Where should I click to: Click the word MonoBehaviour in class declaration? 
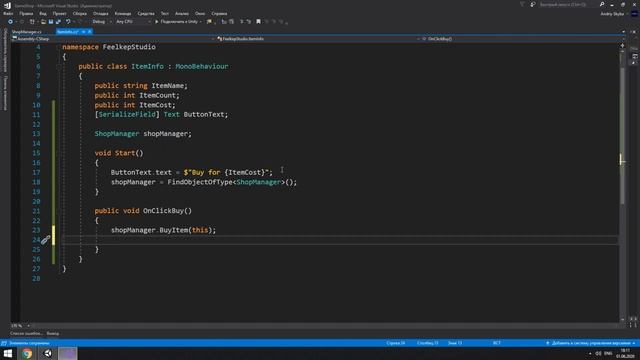point(202,67)
